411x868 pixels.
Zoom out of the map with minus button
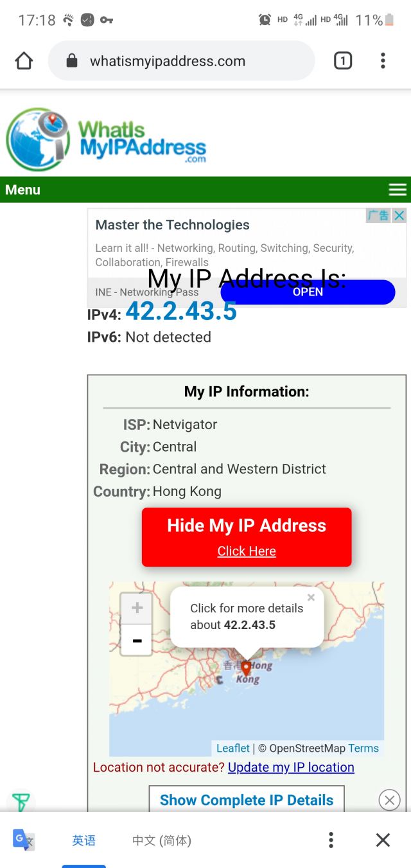pyautogui.click(x=137, y=640)
